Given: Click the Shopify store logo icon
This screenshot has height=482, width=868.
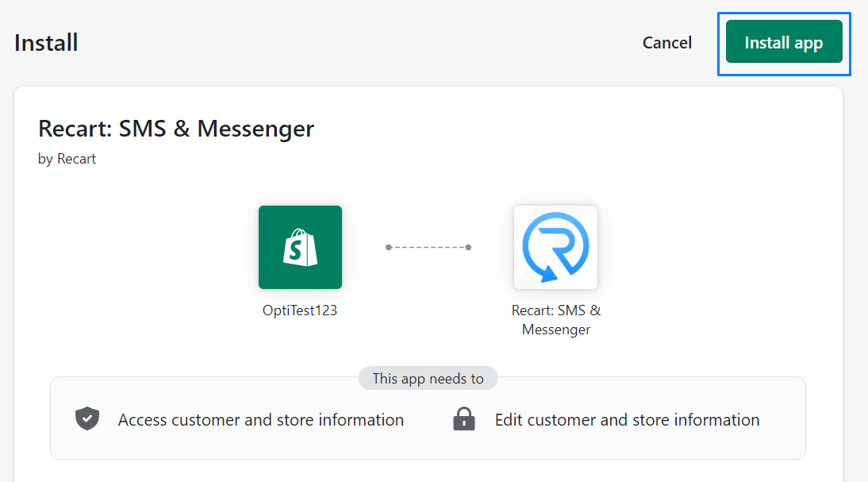Looking at the screenshot, I should (300, 247).
